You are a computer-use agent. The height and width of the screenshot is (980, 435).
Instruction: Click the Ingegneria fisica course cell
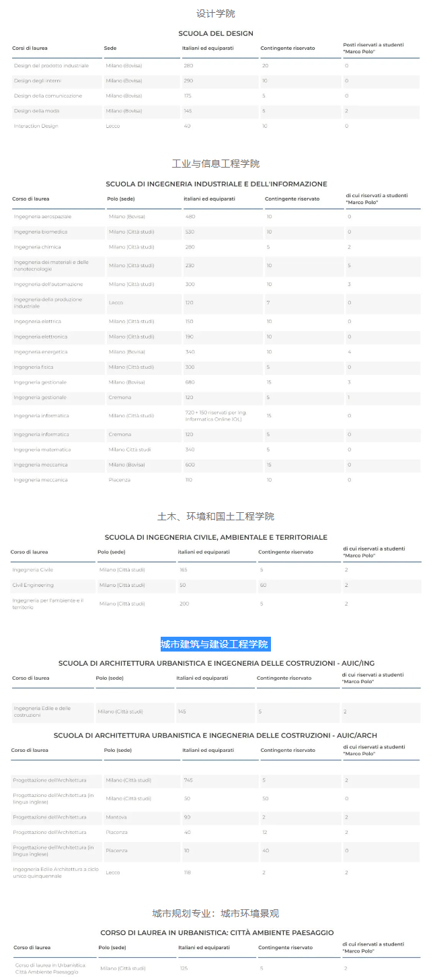[x=34, y=367]
